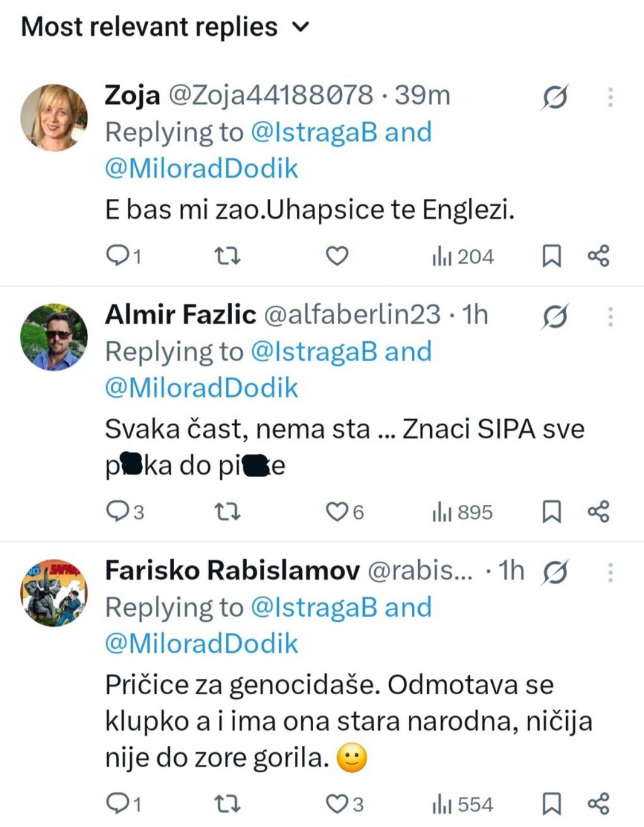Repost Zoja's reply
The image size is (644, 827).
(228, 256)
